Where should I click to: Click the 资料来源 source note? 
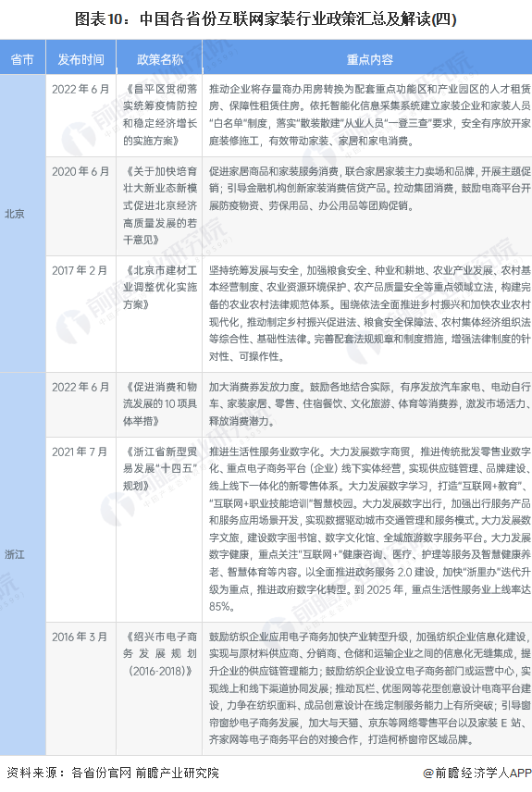[113, 773]
